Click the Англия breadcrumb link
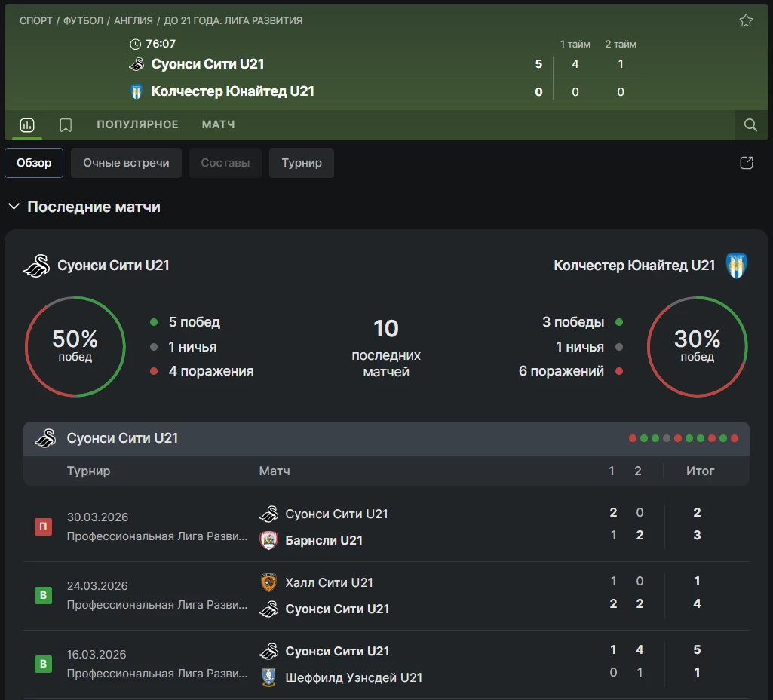The width and height of the screenshot is (773, 700). pyautogui.click(x=135, y=21)
